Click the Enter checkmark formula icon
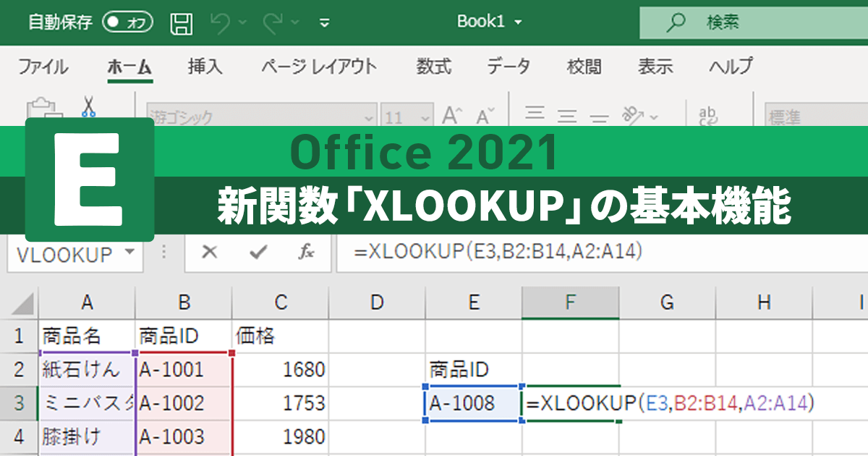Screen dimensions: 868x456 click(258, 253)
